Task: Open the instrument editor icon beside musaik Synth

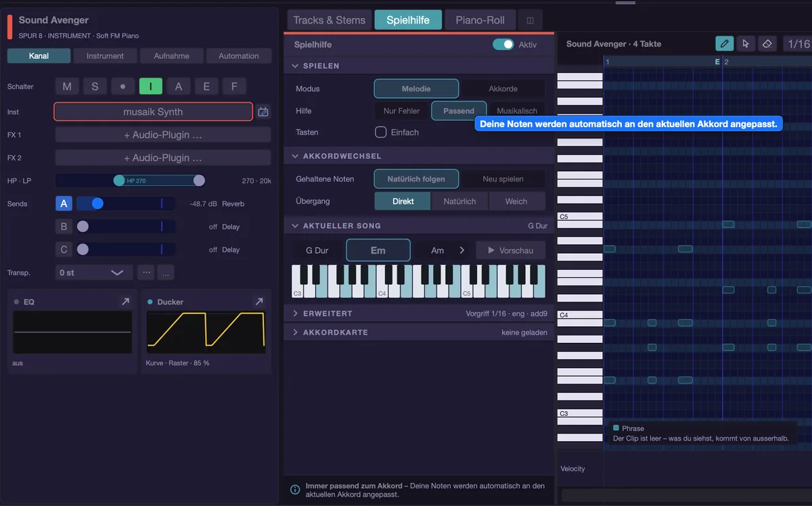Action: pos(264,112)
